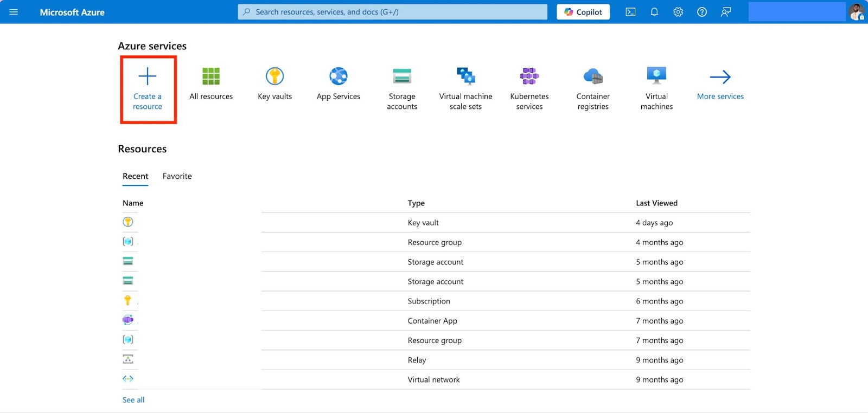Open Virtual machine scale sets icon

(x=465, y=76)
